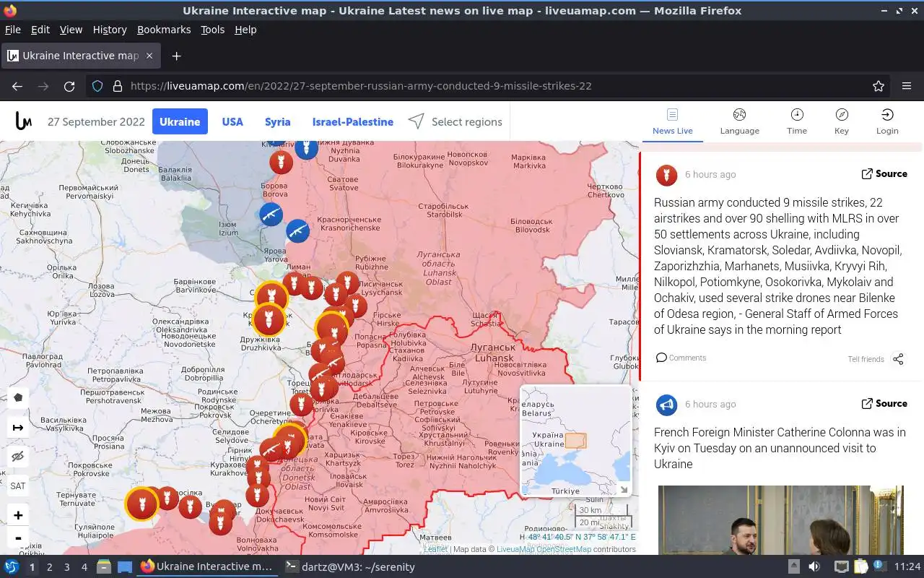Open the Edit menu
This screenshot has width=924, height=578.
(x=40, y=30)
